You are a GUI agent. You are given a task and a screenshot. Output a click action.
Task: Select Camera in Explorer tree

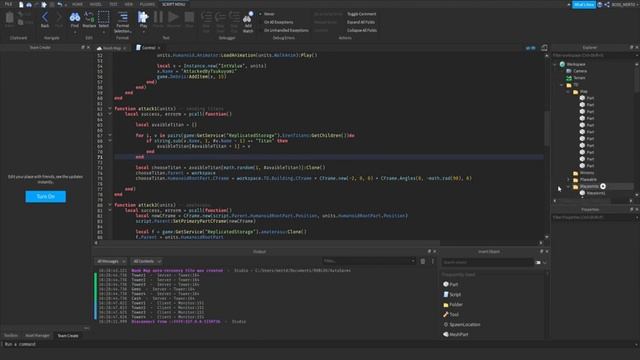576,71
